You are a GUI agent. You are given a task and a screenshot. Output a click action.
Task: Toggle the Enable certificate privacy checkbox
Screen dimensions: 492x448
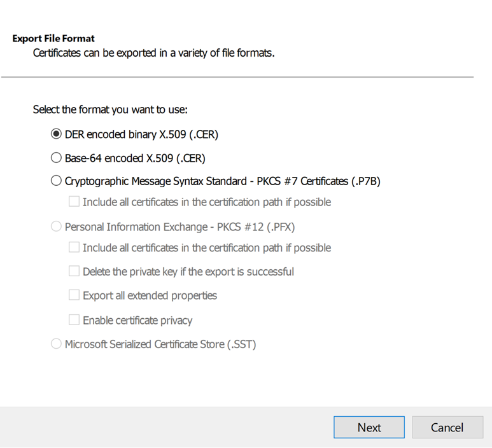point(74,320)
